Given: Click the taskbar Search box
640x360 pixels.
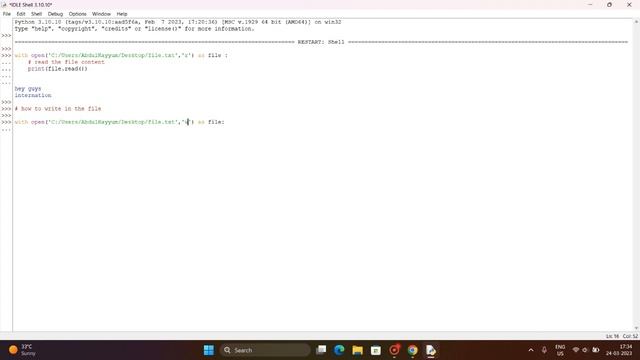Looking at the screenshot, I should click(265, 350).
